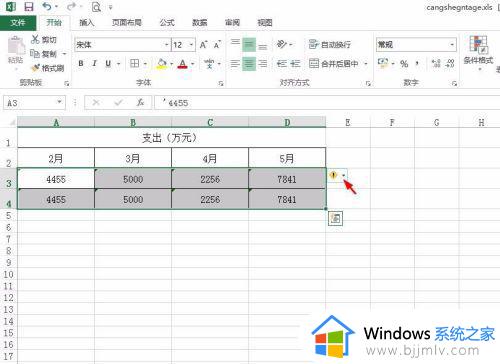Click the Paste (粘贴) clipboard icon
This screenshot has width=500, height=364.
15,46
